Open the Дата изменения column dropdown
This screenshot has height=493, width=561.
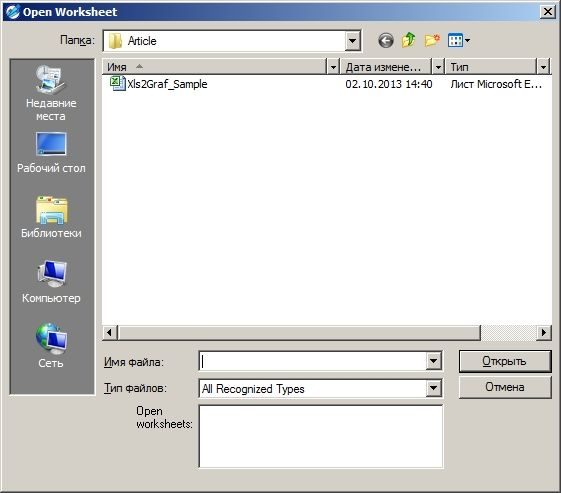[438, 67]
